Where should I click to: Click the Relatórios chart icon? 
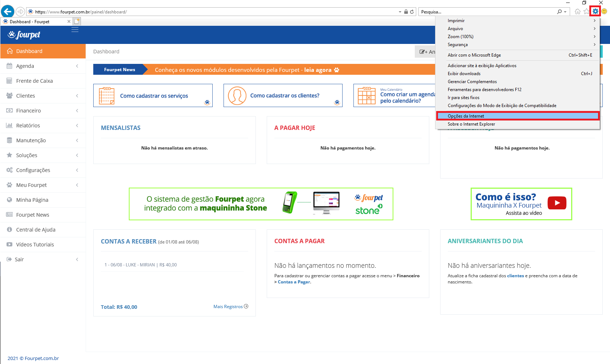pyautogui.click(x=9, y=126)
